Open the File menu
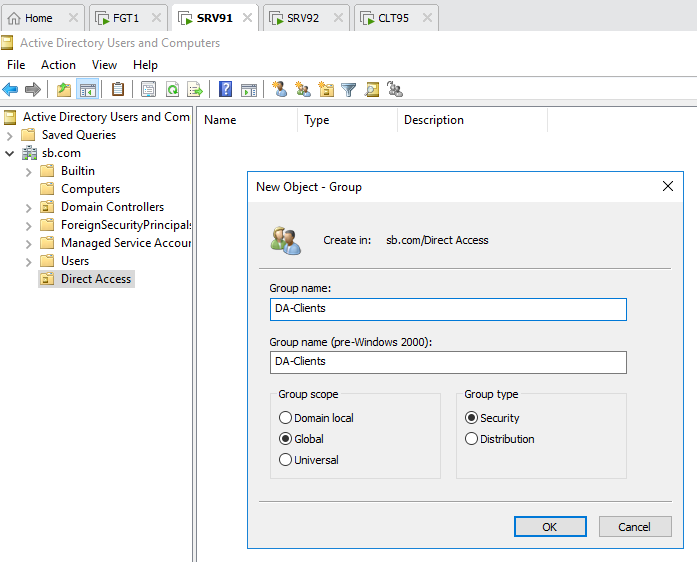 point(16,65)
